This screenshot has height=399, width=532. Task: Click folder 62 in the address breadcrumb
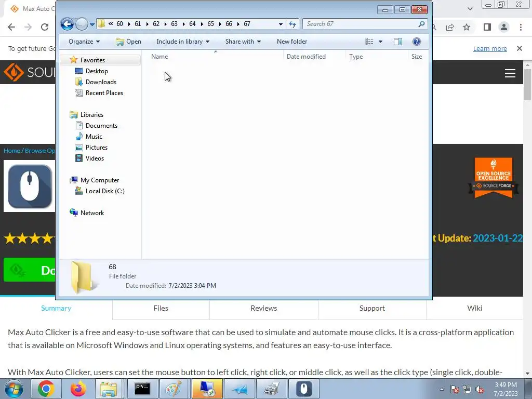[156, 24]
